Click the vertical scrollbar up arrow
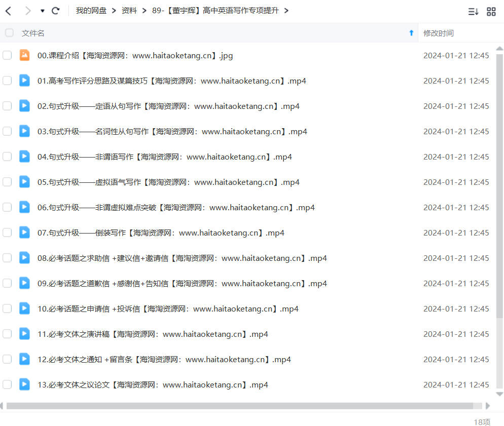This screenshot has width=504, height=426. coord(499,49)
